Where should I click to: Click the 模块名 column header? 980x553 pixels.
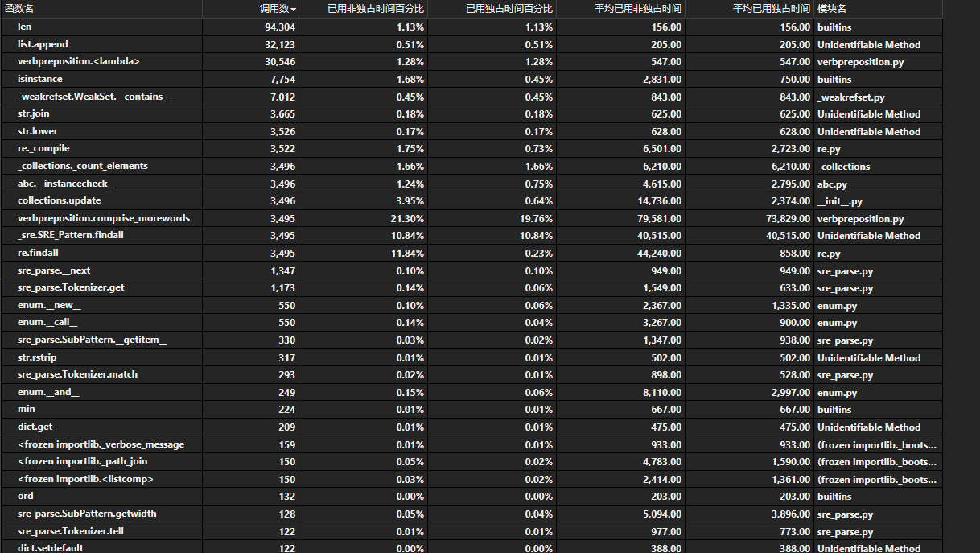click(x=831, y=8)
